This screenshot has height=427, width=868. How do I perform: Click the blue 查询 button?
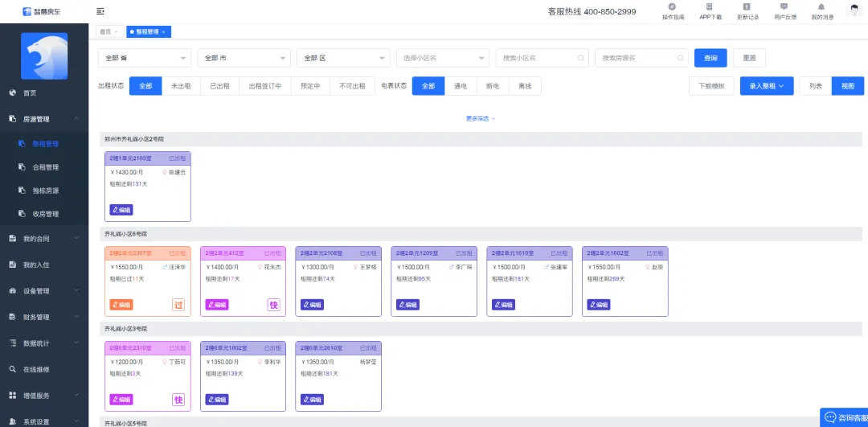click(x=710, y=58)
